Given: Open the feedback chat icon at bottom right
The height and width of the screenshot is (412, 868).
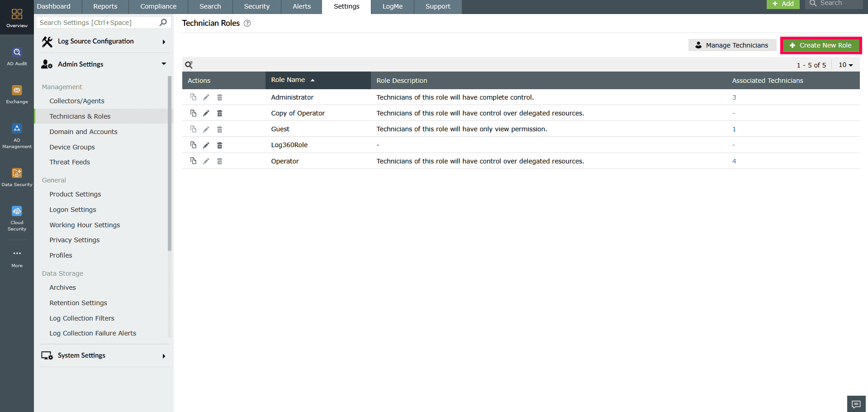Looking at the screenshot, I should tap(856, 403).
